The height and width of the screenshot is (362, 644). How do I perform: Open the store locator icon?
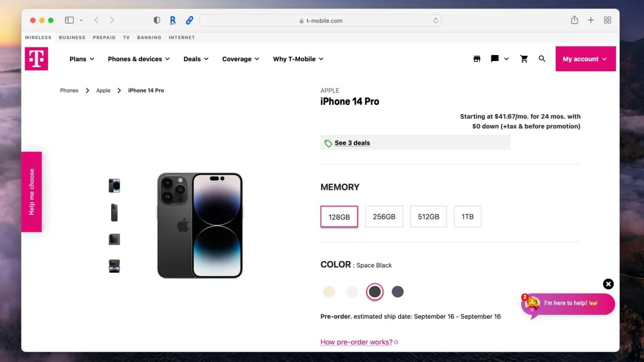pos(477,59)
